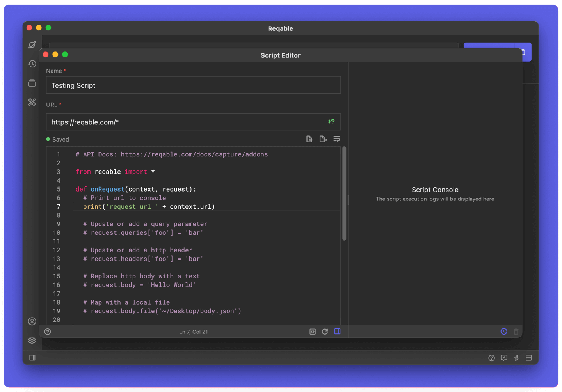562x392 pixels.
Task: Click the export script file icon
Action: (x=323, y=139)
